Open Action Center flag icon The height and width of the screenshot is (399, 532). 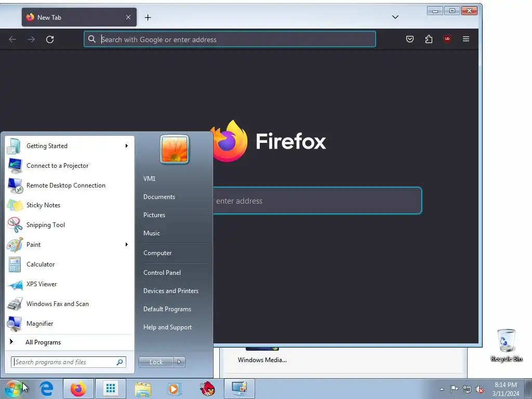point(454,389)
